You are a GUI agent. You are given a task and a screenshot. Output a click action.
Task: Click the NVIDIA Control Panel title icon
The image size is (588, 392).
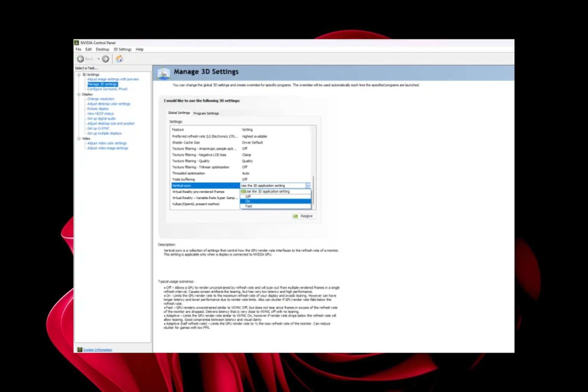click(x=77, y=43)
